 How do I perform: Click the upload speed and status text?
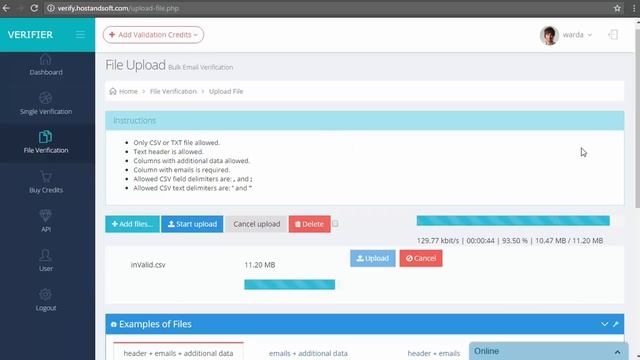tap(510, 241)
